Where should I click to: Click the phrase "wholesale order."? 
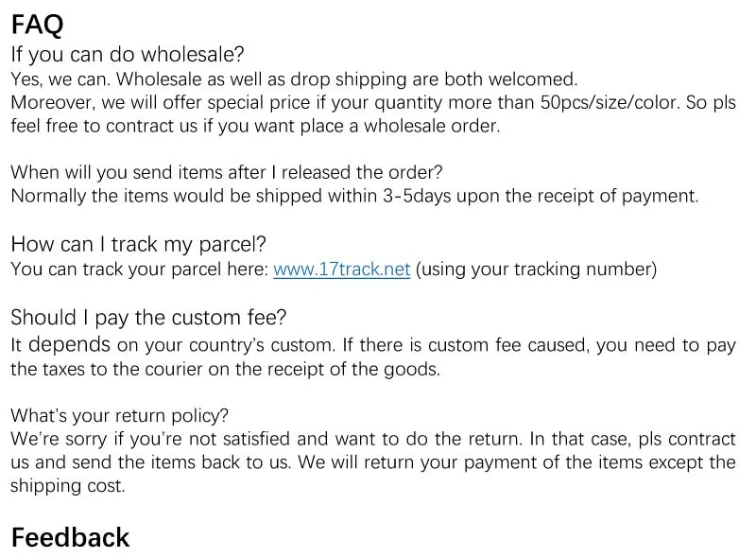[x=432, y=126]
